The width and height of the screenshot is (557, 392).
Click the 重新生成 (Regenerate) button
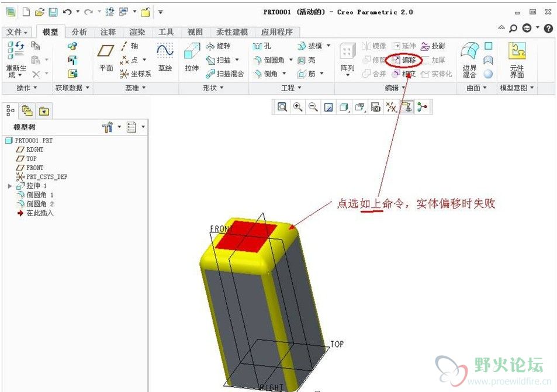[x=16, y=60]
